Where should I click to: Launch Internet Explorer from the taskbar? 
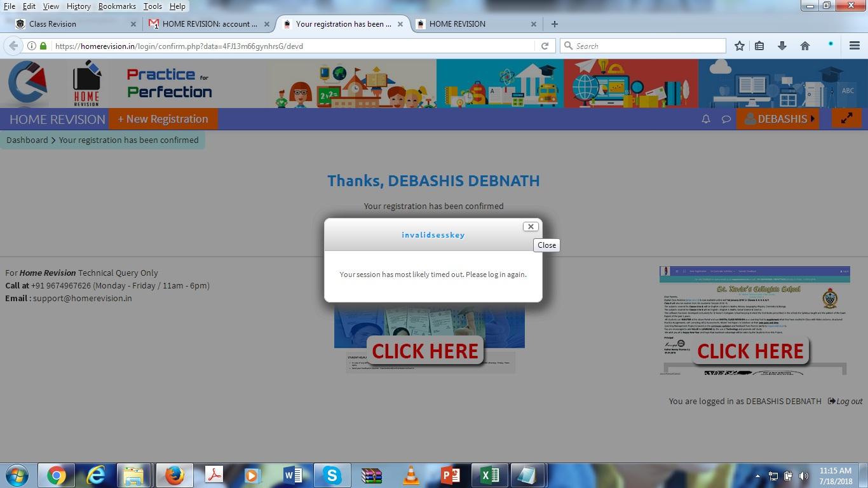click(x=96, y=475)
